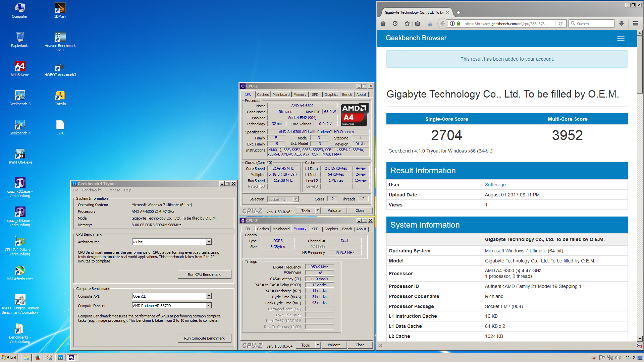Select the cpuz_x64.exe shortcut icon
This screenshot has height=362, width=644.
(20, 217)
